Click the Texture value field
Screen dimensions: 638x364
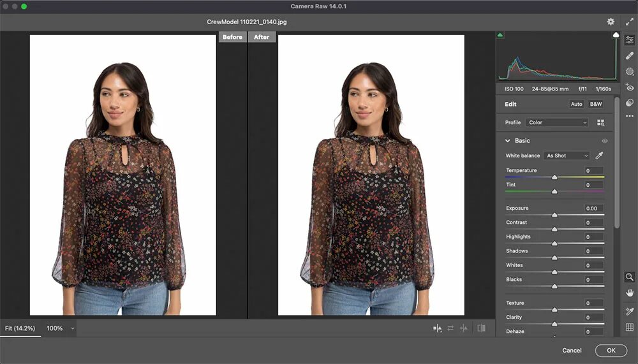pos(593,303)
